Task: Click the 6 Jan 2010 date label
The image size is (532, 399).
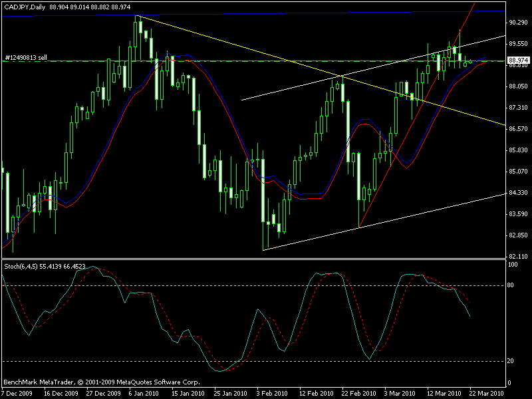Action: [144, 394]
